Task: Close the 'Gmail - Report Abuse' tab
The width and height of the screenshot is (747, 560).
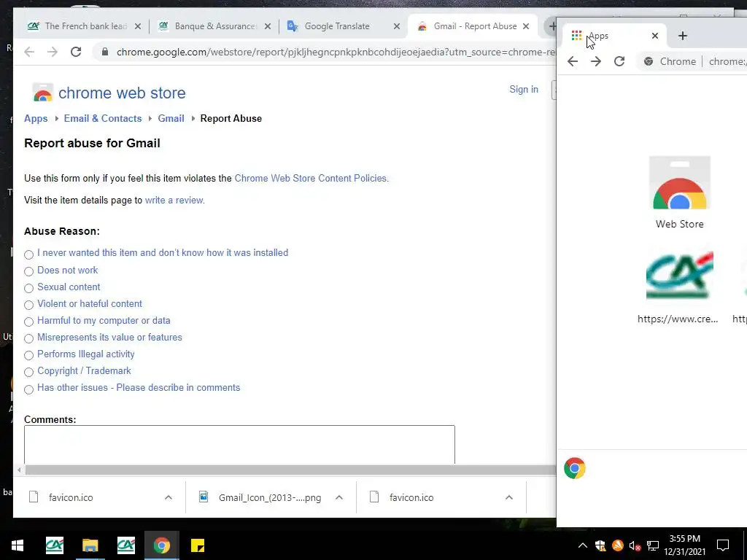Action: point(526,26)
